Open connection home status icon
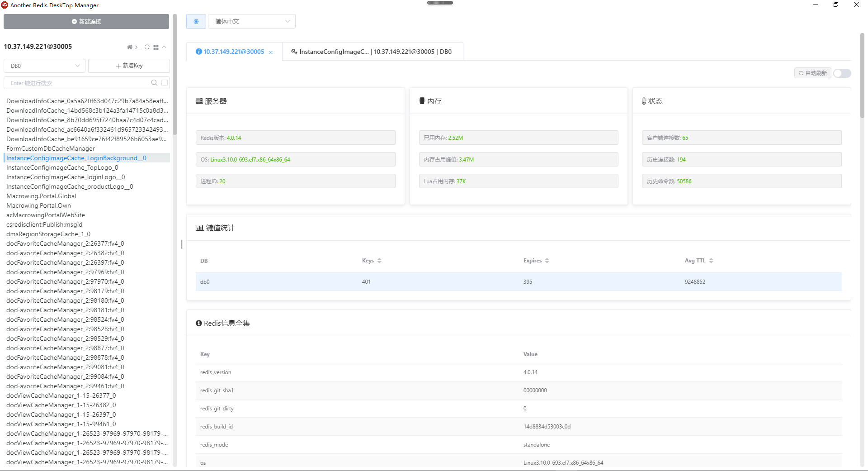This screenshot has height=471, width=868. pos(130,47)
